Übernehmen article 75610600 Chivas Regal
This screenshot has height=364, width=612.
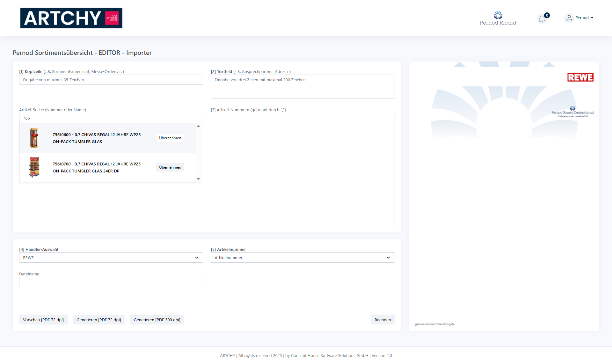(x=170, y=138)
